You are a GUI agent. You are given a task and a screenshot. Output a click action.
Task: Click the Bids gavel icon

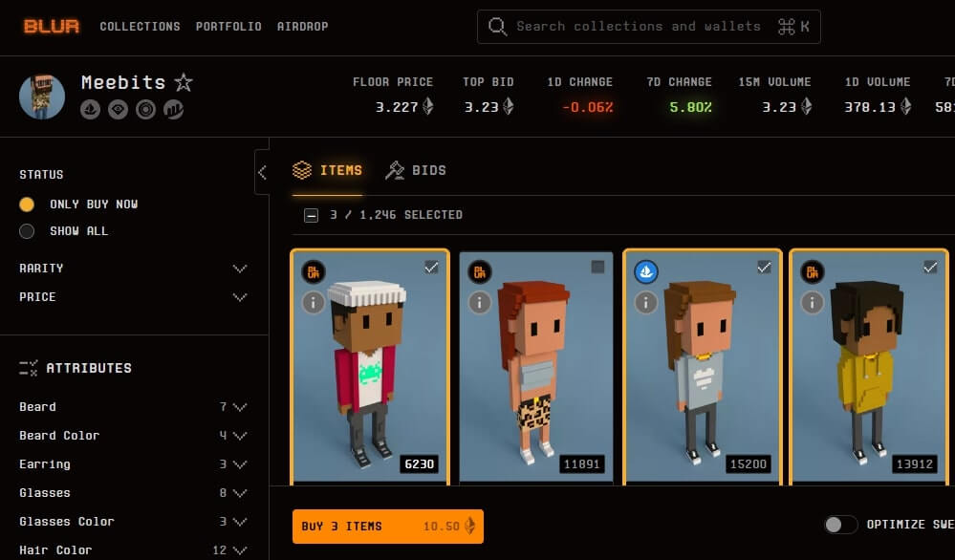395,170
